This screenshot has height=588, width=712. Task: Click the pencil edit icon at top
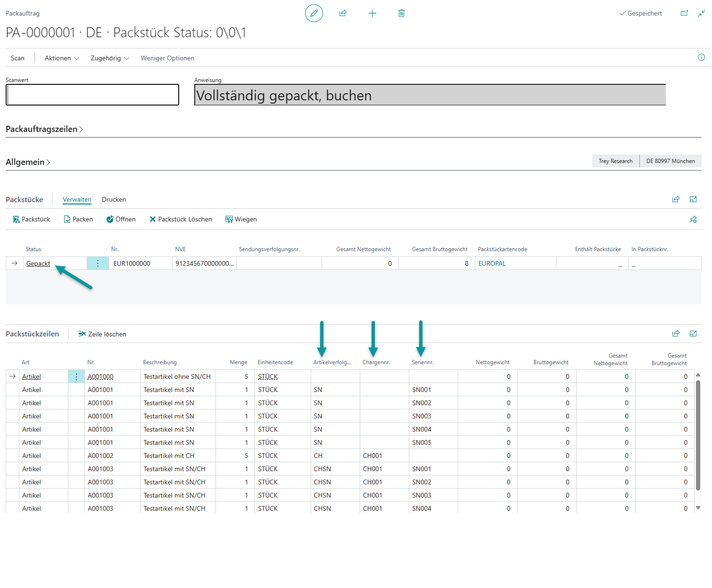click(x=314, y=13)
